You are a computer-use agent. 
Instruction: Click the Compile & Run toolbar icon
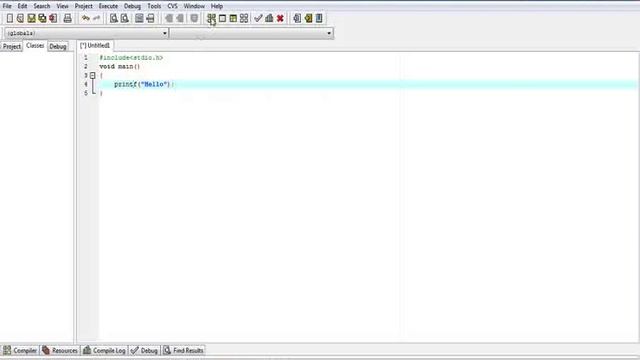pos(233,18)
